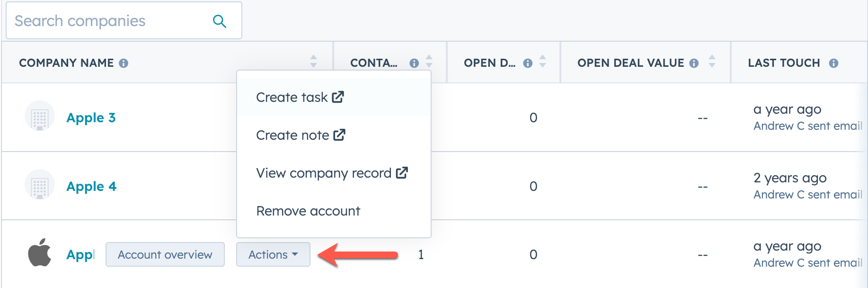This screenshot has height=288, width=868.
Task: Select Create note from the menu
Action: pos(301,135)
